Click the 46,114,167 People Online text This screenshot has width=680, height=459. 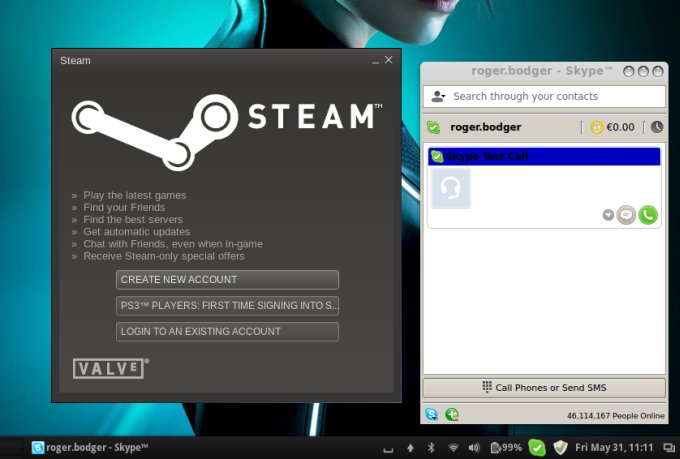click(x=615, y=416)
